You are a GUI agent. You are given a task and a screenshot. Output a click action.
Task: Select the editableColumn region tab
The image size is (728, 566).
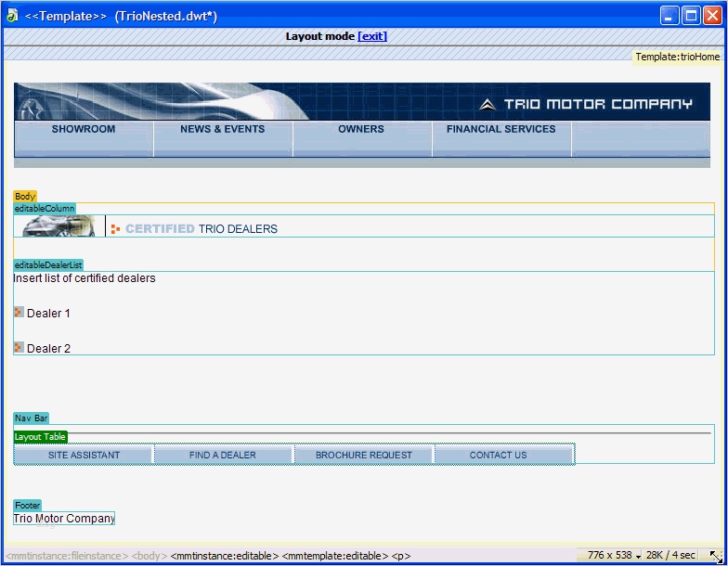coord(45,209)
